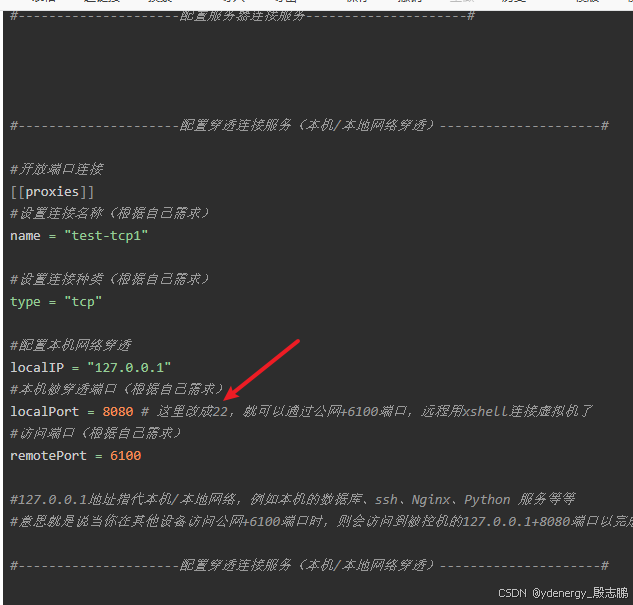Click the '#设置连接名称（根据自己需求）' comment
Viewport: 633px width, 605px height.
pos(109,213)
